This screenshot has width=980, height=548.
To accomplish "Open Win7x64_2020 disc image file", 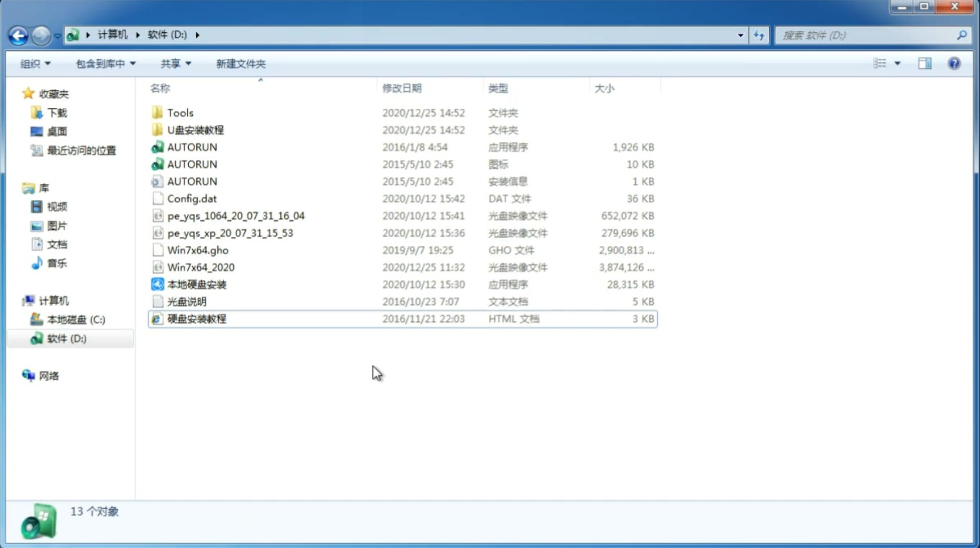I will tap(200, 267).
